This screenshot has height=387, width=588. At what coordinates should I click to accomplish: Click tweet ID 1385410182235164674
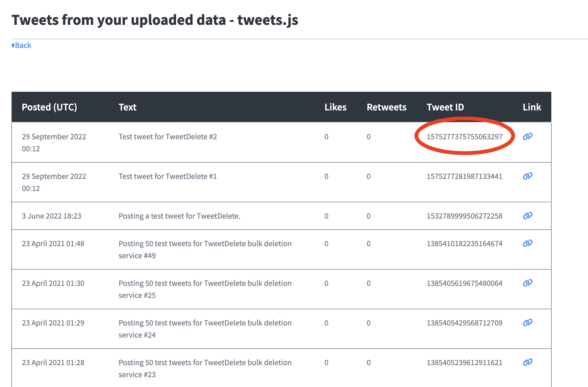point(464,244)
